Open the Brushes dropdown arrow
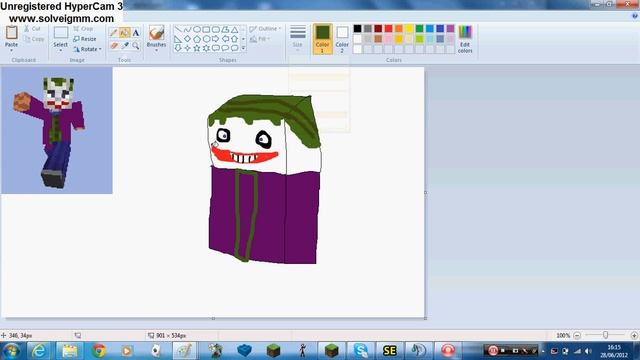The image size is (640, 360). tap(156, 50)
